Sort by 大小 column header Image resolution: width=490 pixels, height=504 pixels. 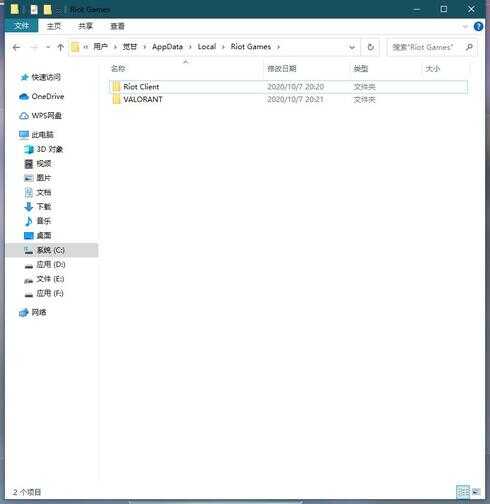coord(433,69)
